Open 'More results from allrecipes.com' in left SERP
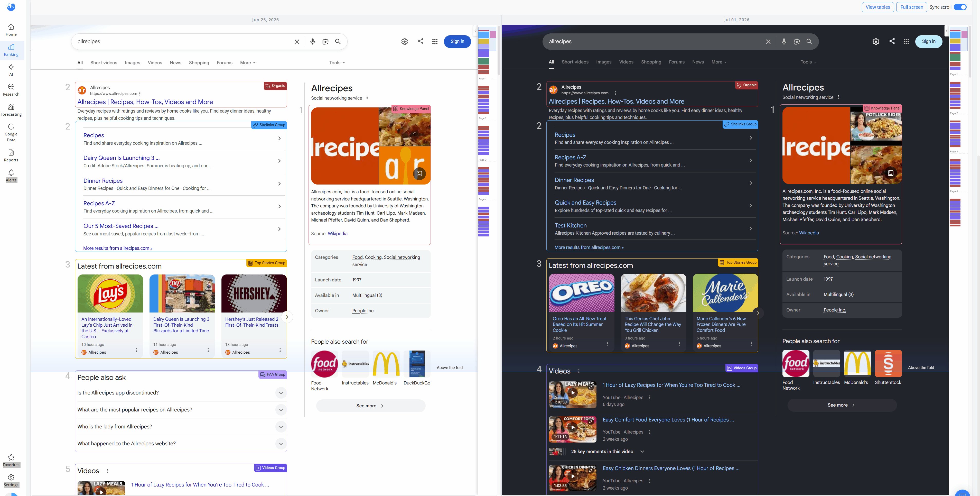 [x=118, y=248]
